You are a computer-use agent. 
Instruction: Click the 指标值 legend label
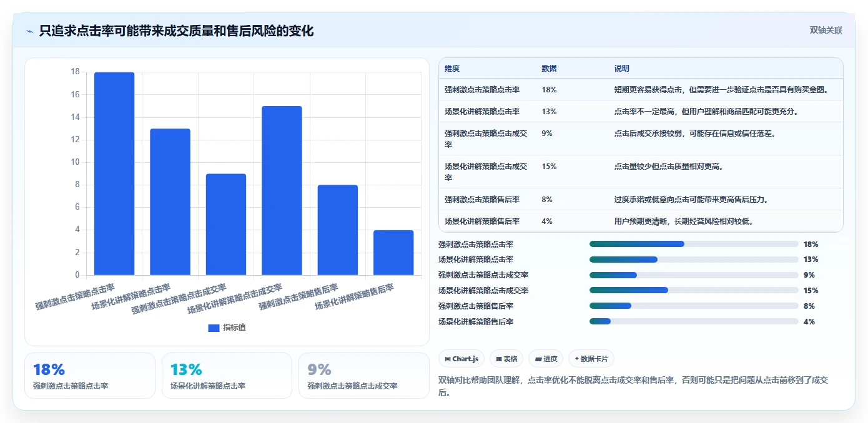[x=235, y=328]
